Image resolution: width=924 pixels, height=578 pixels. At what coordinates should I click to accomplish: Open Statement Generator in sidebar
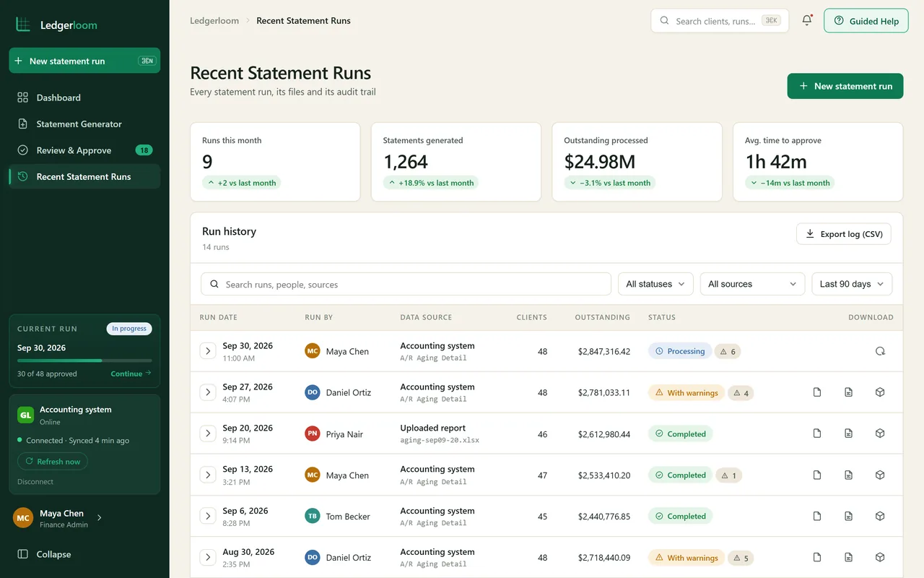(84, 124)
